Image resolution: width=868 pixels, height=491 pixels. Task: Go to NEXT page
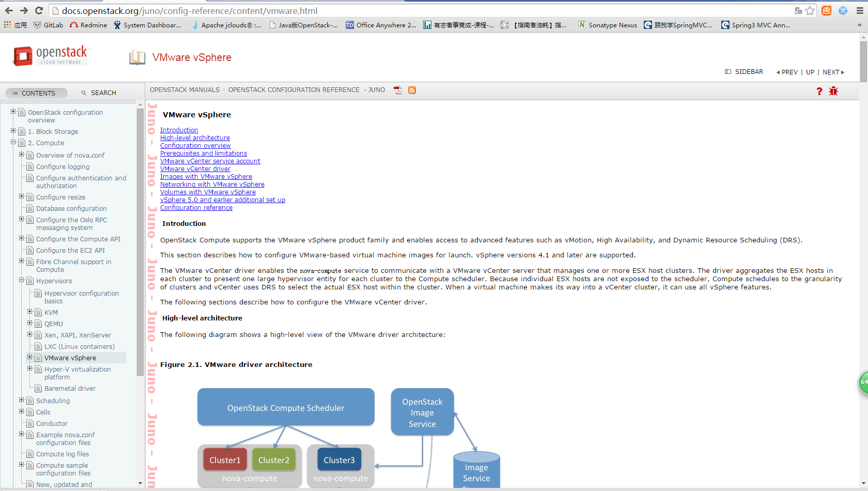[833, 72]
